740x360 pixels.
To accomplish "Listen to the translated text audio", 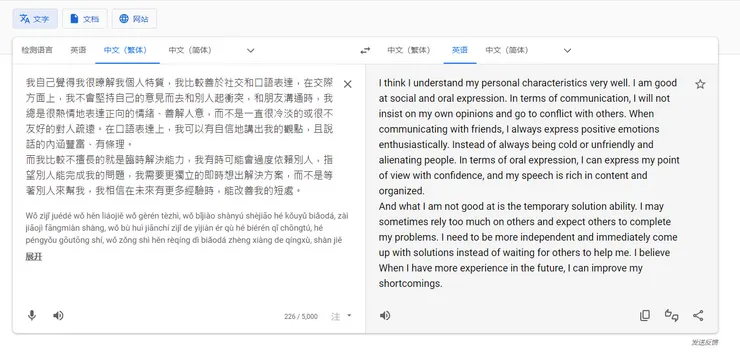I will 385,316.
